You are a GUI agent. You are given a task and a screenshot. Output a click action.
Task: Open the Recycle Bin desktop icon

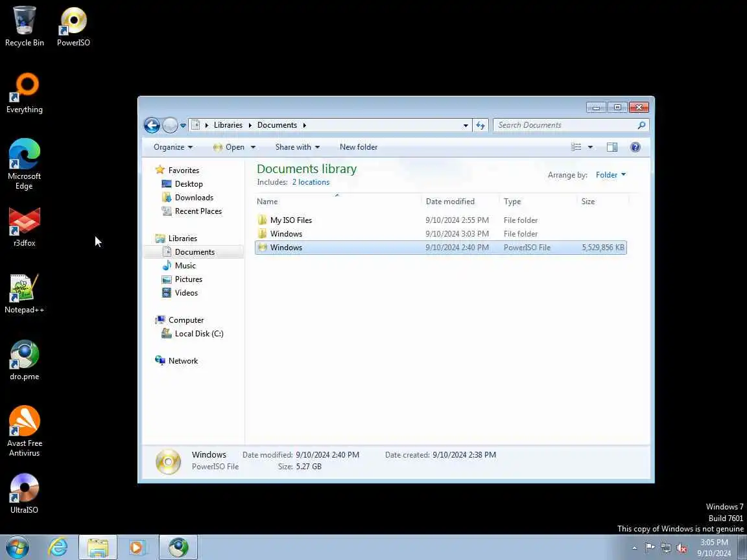tap(24, 26)
